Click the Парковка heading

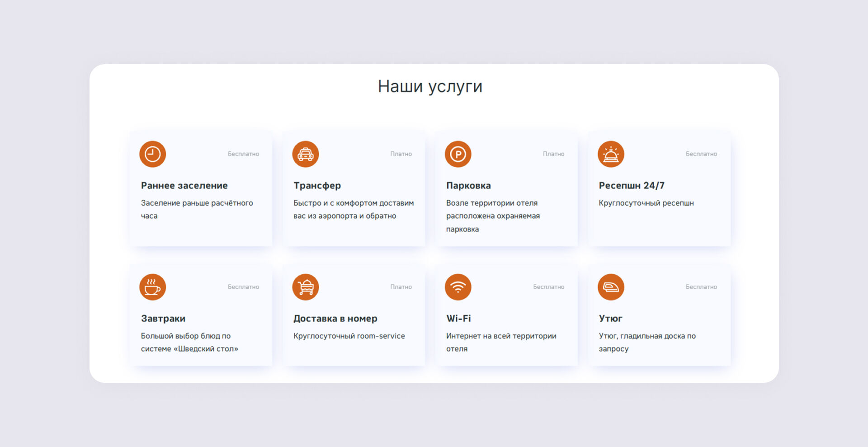tap(468, 185)
